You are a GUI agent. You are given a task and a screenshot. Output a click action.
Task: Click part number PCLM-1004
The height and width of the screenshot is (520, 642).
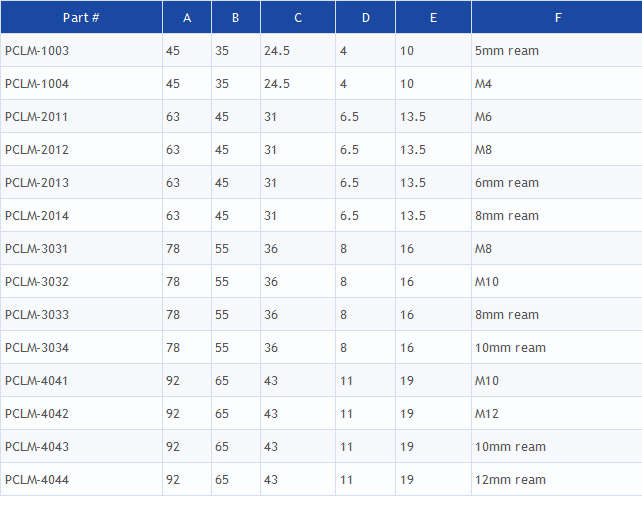coord(37,84)
